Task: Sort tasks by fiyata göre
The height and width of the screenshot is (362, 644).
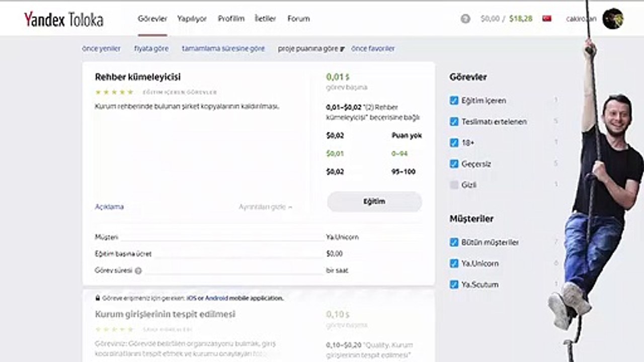Action: click(151, 49)
